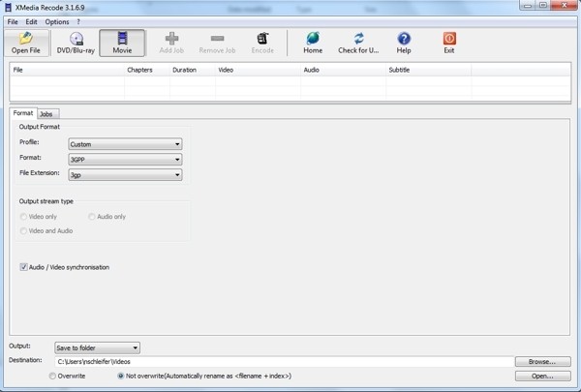Viewport: 581px width, 392px height.
Task: Open the File menu
Action: [x=13, y=22]
